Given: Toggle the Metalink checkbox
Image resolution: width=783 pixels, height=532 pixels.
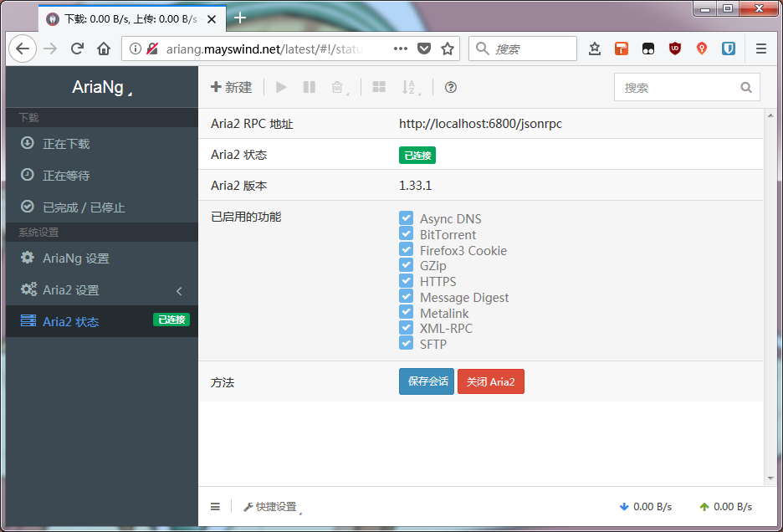Looking at the screenshot, I should [x=406, y=312].
